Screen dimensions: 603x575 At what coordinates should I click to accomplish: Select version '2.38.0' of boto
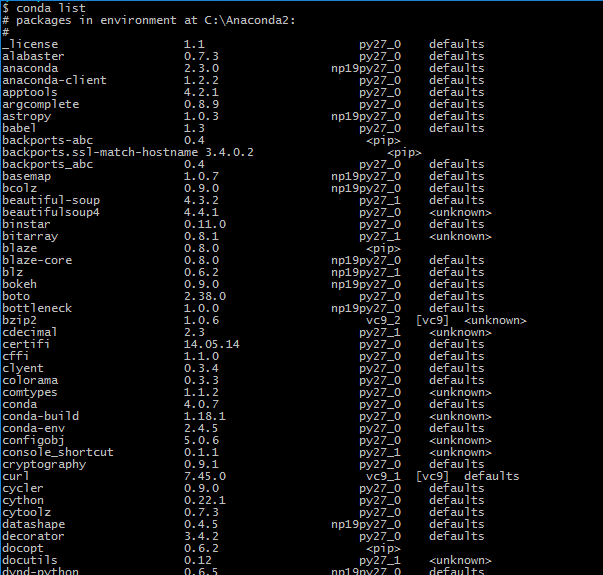point(205,296)
